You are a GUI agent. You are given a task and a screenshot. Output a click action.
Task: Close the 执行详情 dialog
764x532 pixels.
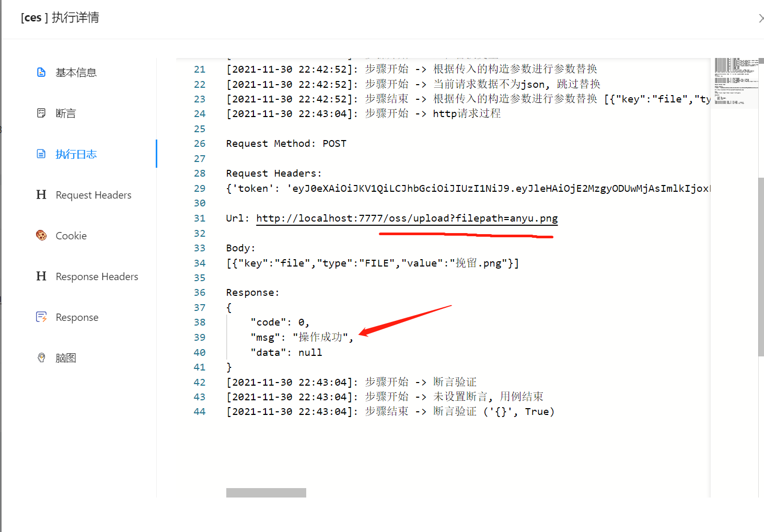(760, 18)
